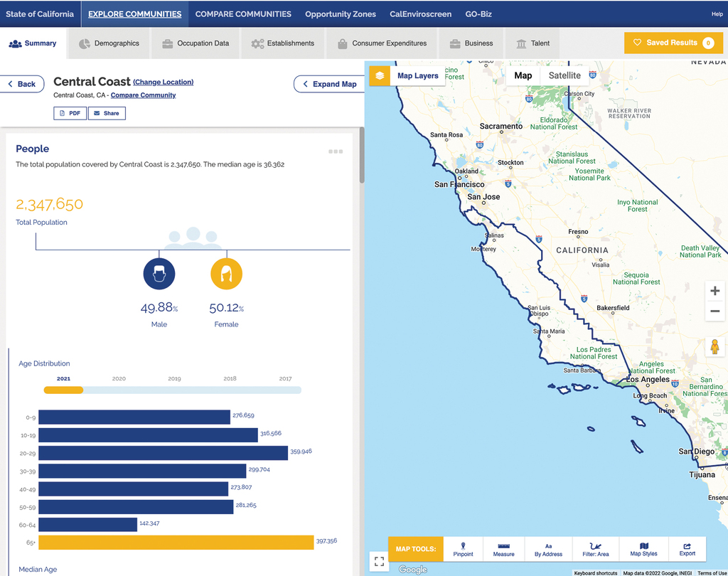Open the Map Styles tool
728x576 pixels.
tap(643, 550)
